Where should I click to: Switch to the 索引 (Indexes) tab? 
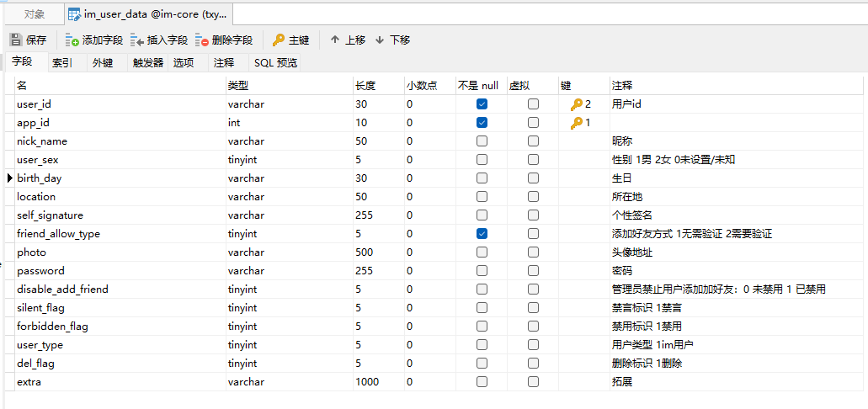pyautogui.click(x=61, y=62)
